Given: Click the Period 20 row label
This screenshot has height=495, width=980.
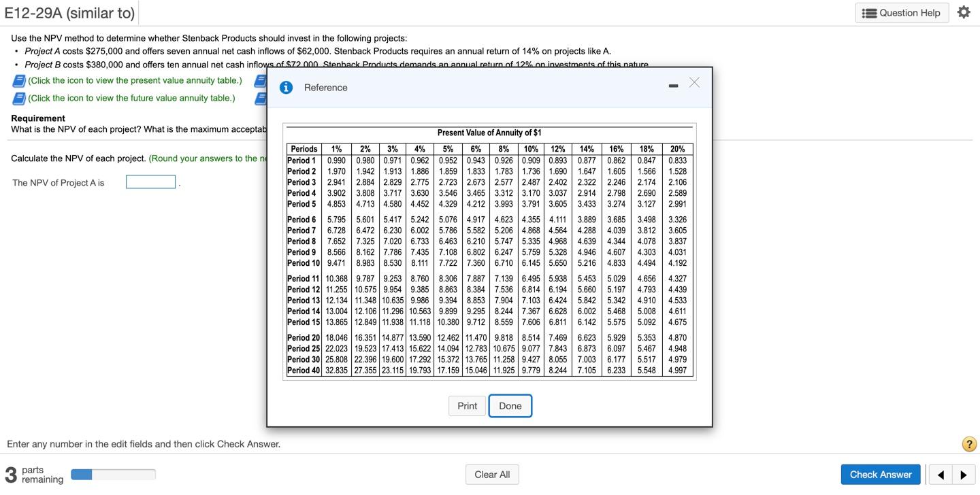Looking at the screenshot, I should [304, 338].
